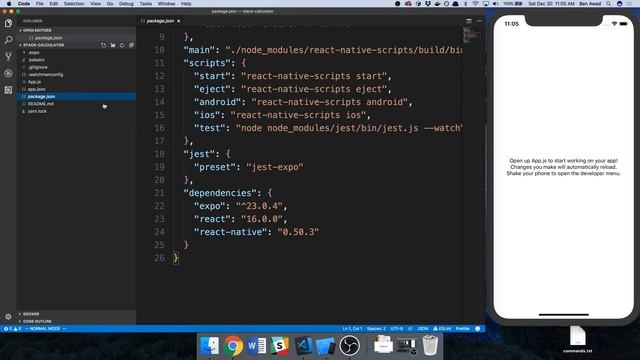Select the package.json editor tab
The width and height of the screenshot is (640, 360).
click(160, 21)
